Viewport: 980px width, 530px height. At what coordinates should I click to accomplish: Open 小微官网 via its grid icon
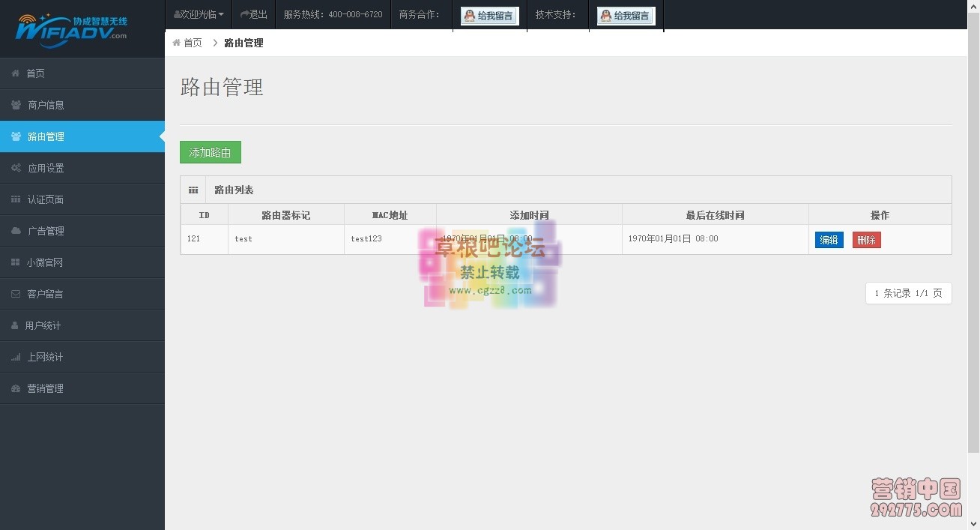(x=16, y=262)
